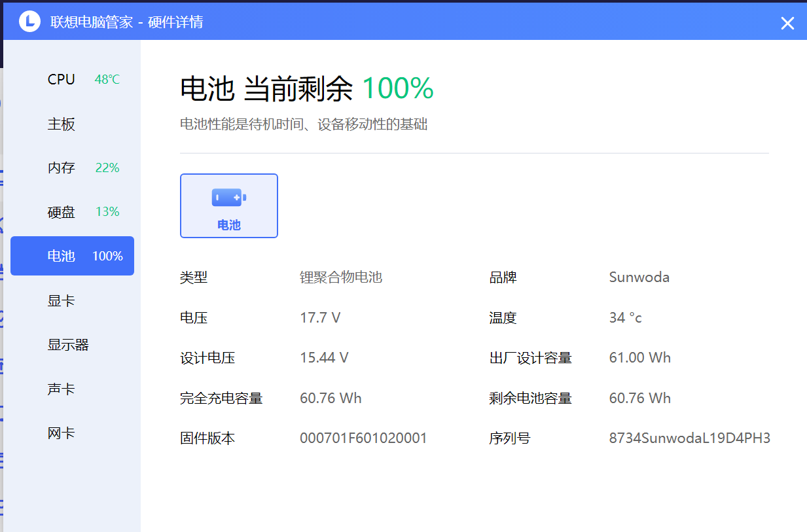The height and width of the screenshot is (532, 807).
Task: Click the subtitle 电池性能是待机时间、设备移动性的基础
Action: tap(304, 124)
